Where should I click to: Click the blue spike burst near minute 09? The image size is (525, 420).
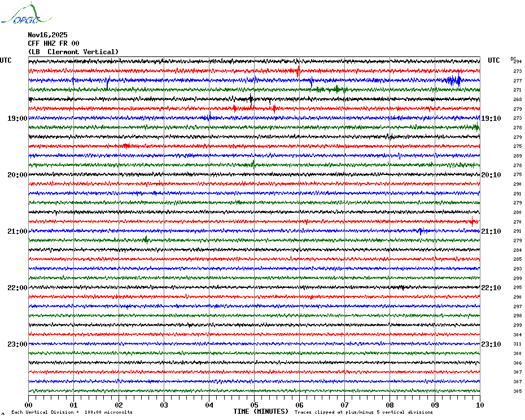[454, 80]
